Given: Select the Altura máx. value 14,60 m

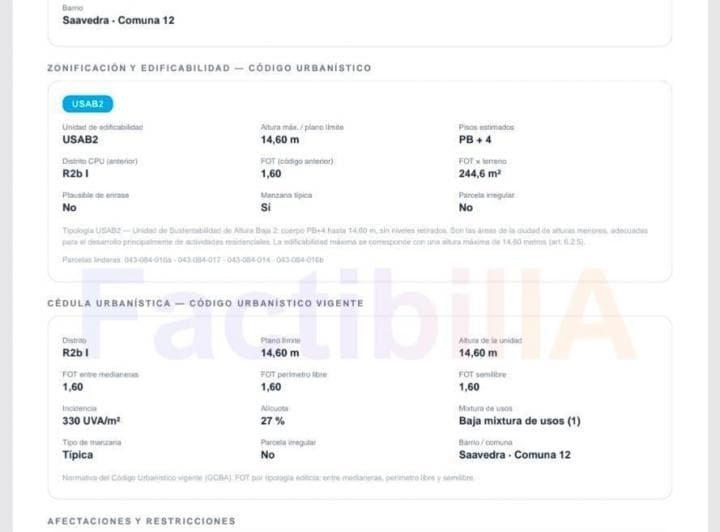Looking at the screenshot, I should coord(280,140).
